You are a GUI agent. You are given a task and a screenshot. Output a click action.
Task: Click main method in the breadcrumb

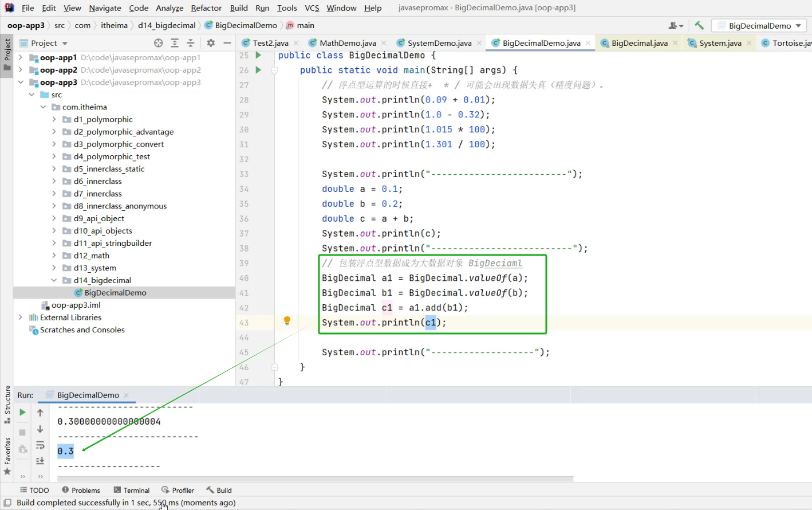300,25
